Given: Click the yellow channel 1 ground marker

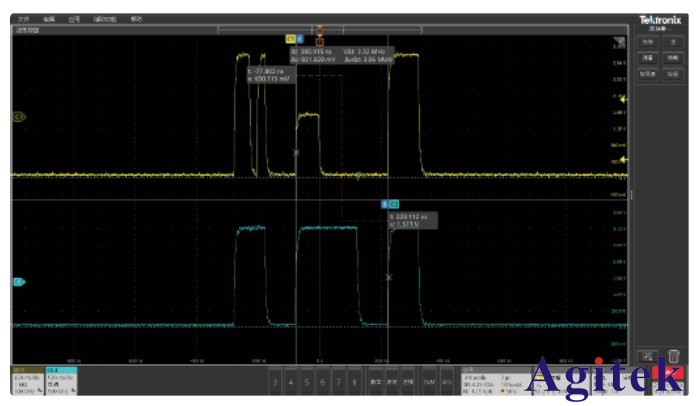Looking at the screenshot, I should pyautogui.click(x=18, y=117).
